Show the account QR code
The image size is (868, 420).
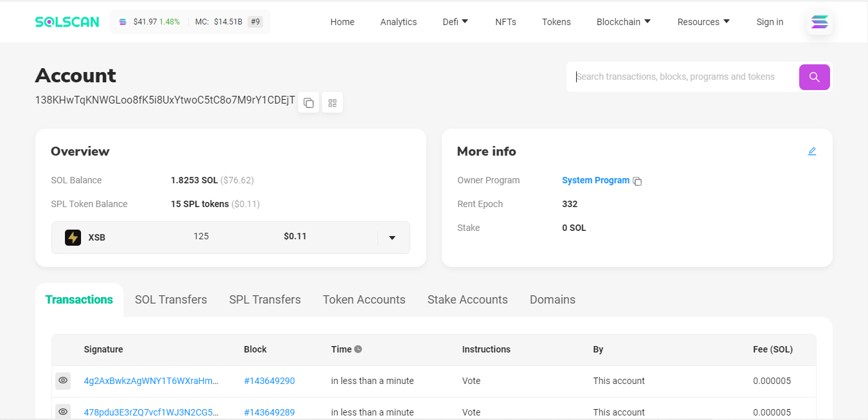[332, 103]
